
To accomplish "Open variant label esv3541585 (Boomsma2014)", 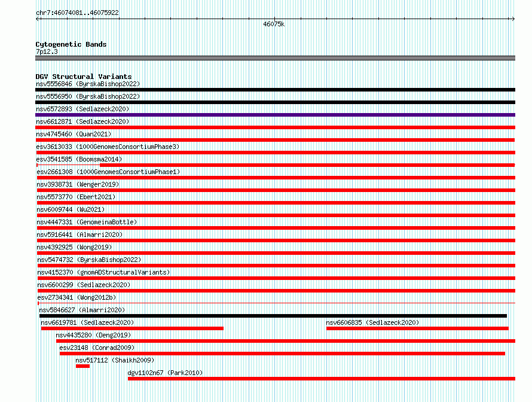I will click(x=79, y=159).
